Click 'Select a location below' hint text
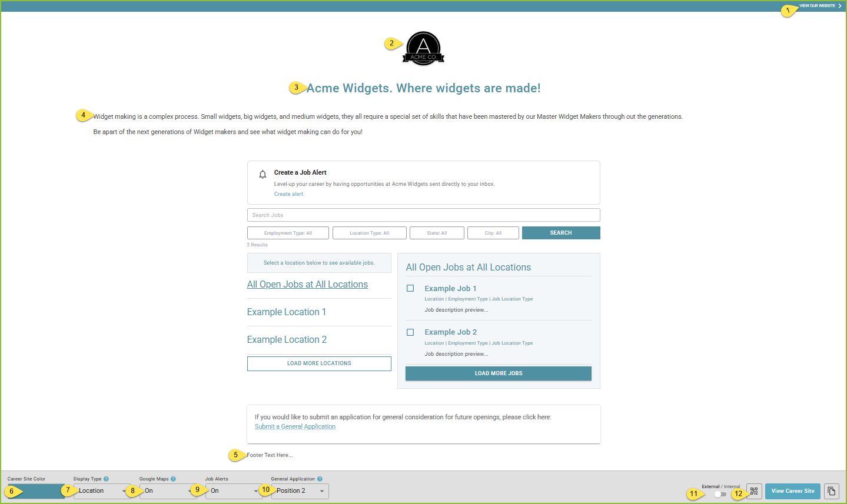Image resolution: width=847 pixels, height=504 pixels. click(319, 263)
